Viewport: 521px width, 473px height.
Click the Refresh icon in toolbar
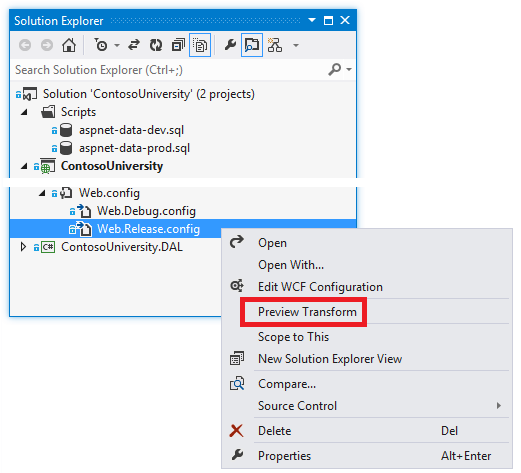pyautogui.click(x=156, y=45)
